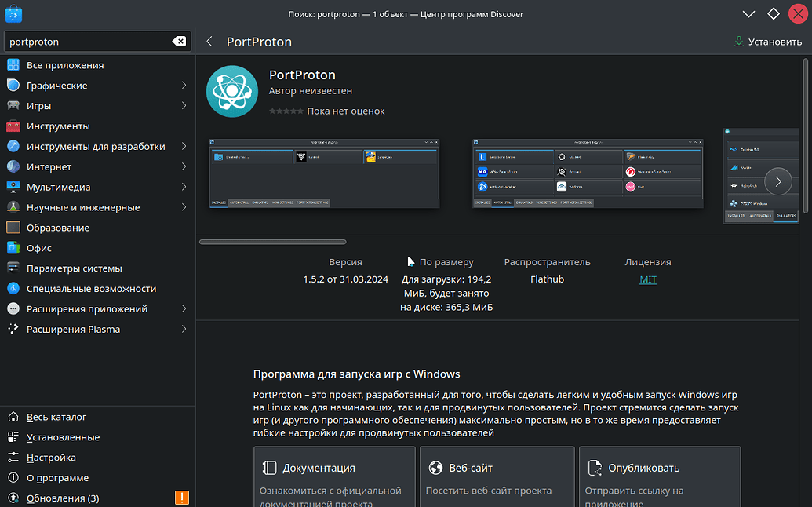
Task: Click the vertical page scrollbar
Action: coord(805,136)
